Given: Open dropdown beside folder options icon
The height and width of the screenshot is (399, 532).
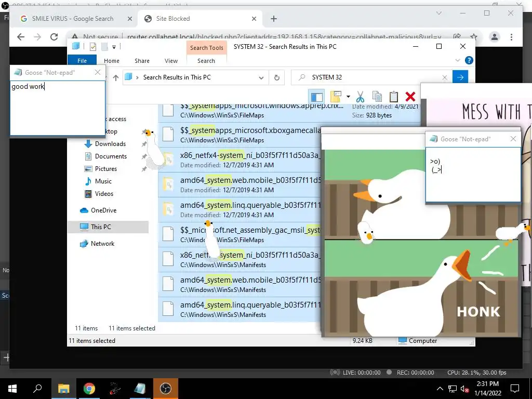Looking at the screenshot, I should pos(348,97).
